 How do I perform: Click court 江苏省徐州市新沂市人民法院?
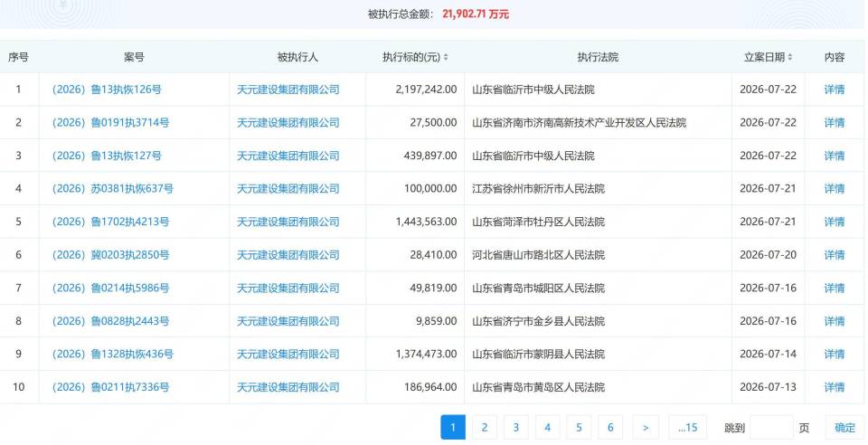tap(538, 188)
